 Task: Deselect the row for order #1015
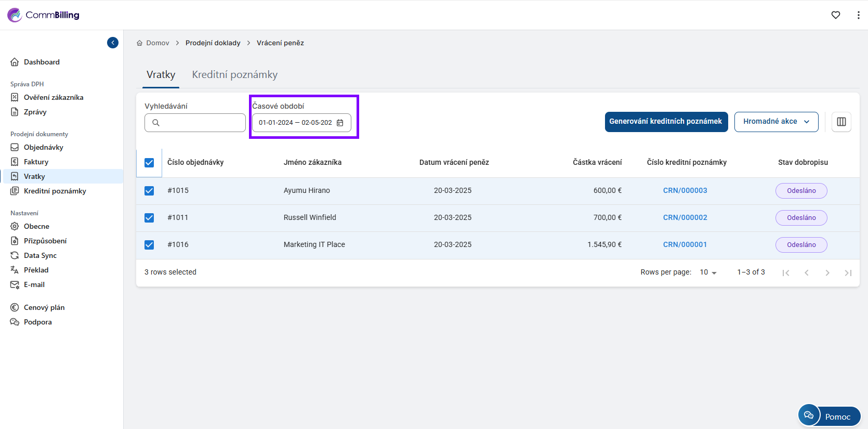pyautogui.click(x=149, y=191)
